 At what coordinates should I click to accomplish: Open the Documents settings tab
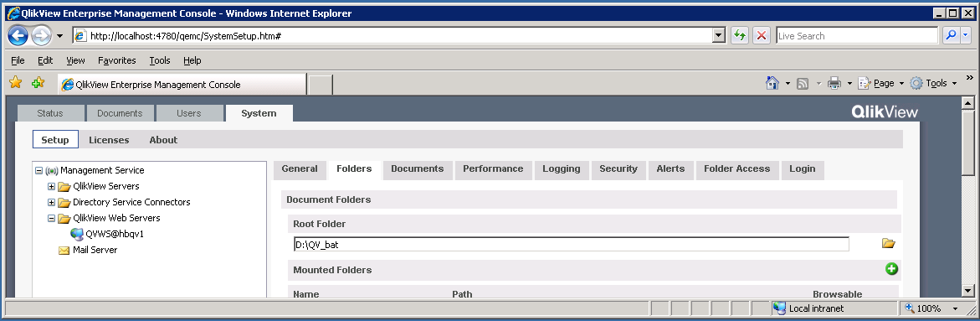coord(417,169)
